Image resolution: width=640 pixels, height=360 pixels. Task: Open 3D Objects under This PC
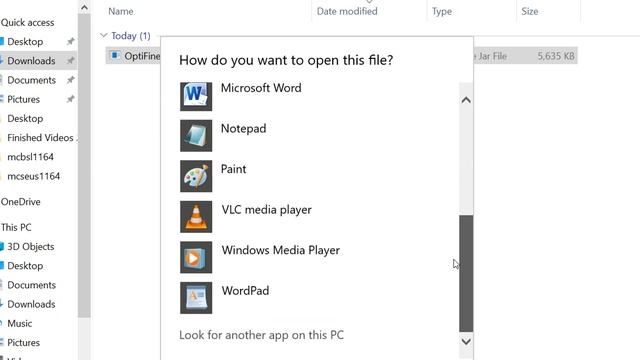(x=31, y=247)
